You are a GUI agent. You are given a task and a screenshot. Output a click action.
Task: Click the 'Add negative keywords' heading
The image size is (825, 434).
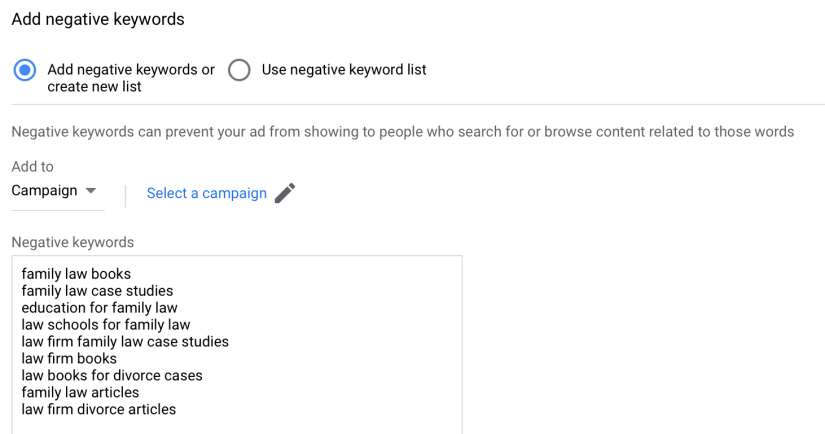(x=98, y=19)
